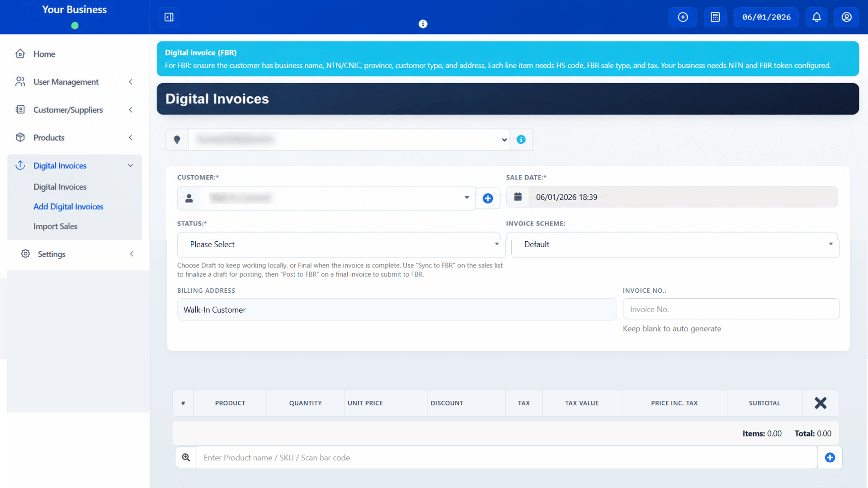This screenshot has height=488, width=868.
Task: Click the User Management people icon
Action: 20,82
